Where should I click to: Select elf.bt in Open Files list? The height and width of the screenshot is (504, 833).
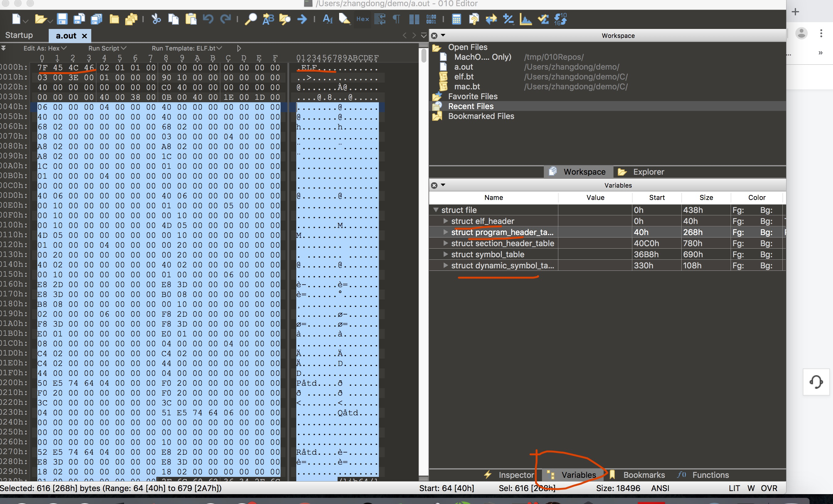(463, 77)
